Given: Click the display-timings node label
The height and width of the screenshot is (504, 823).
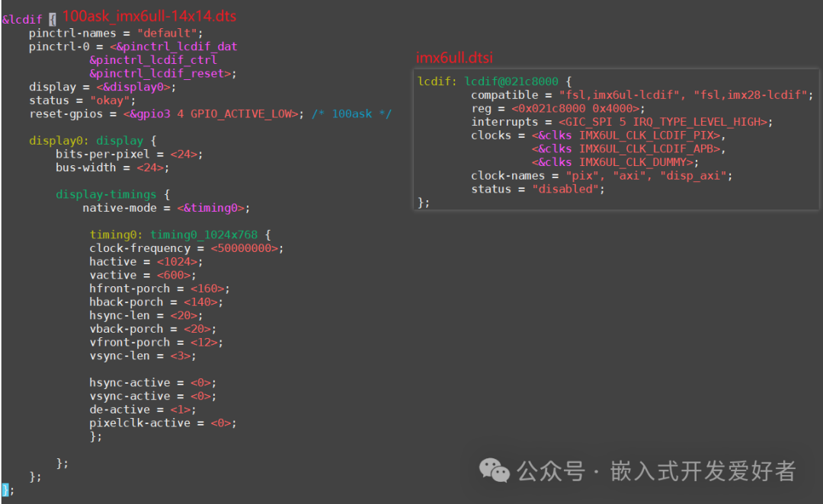Looking at the screenshot, I should click(106, 194).
